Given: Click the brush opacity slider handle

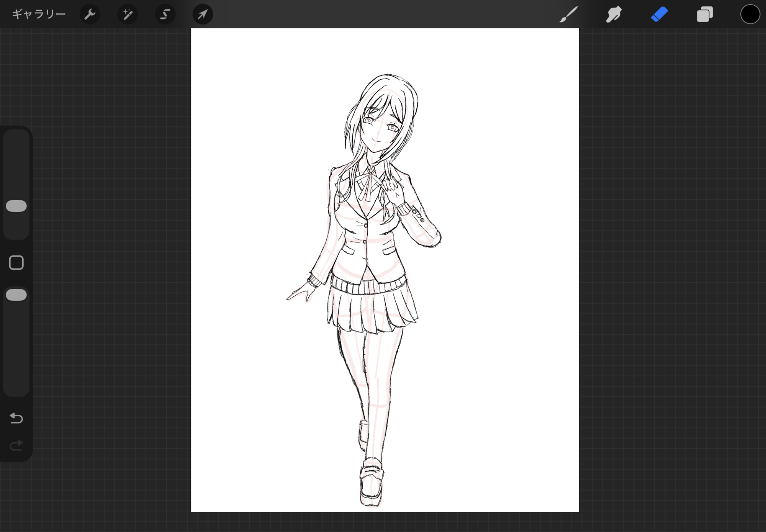Looking at the screenshot, I should (16, 295).
